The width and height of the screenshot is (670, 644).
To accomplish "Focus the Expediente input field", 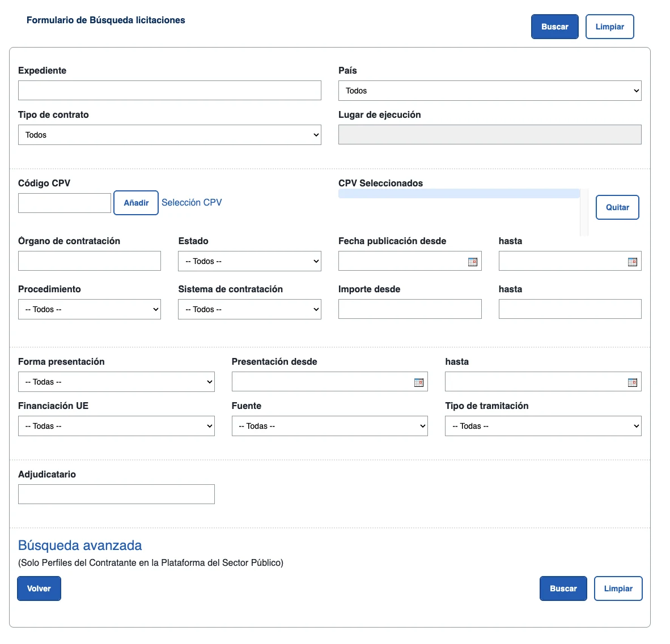I will (169, 91).
